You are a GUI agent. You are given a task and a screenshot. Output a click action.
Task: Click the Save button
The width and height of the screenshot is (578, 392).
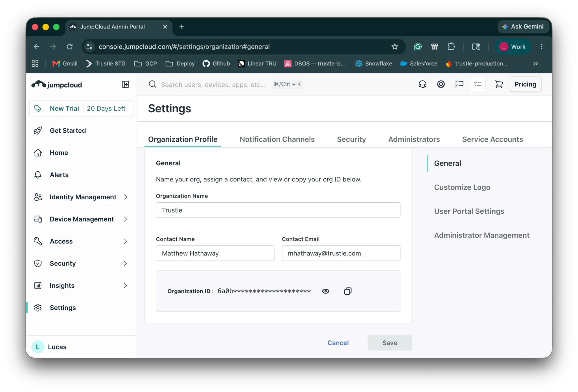(x=389, y=343)
